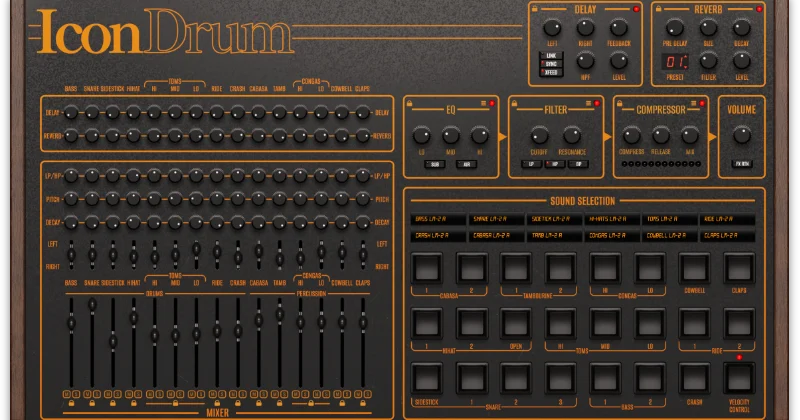Click the Bass left/right pan slider
Viewport: 800px width, 420px height.
[71, 255]
